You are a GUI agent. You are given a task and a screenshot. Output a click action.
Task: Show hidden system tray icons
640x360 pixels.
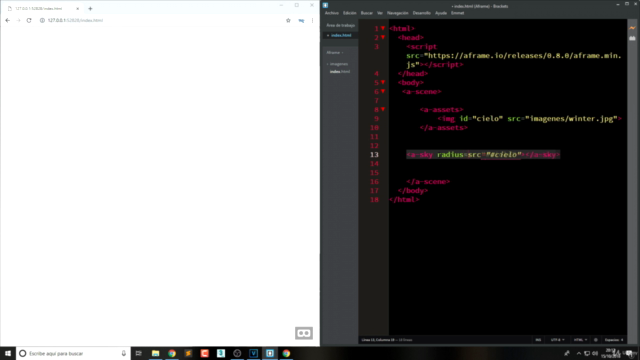[x=579, y=353]
